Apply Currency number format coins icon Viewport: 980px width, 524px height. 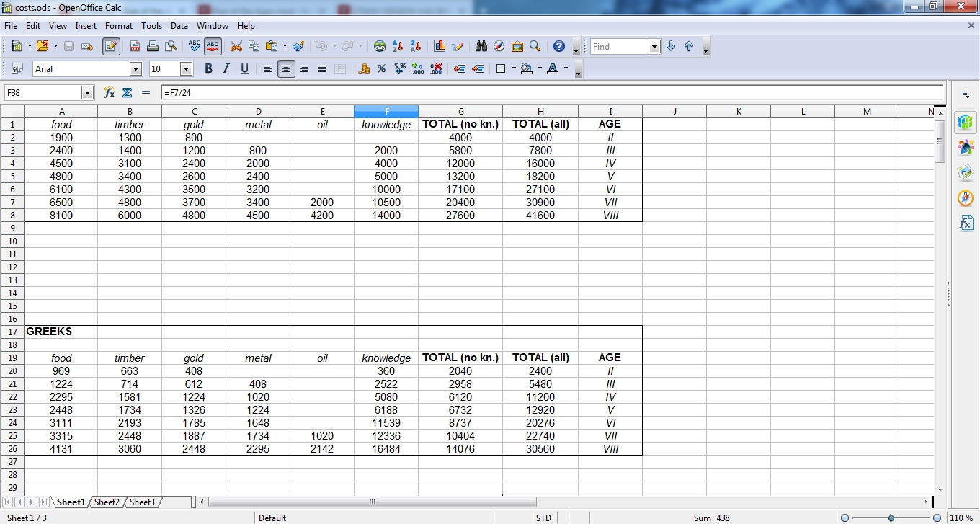coord(364,68)
